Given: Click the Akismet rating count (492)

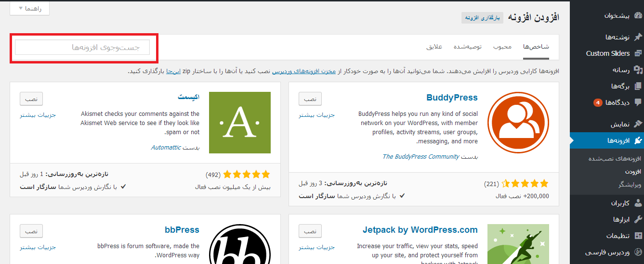Looking at the screenshot, I should 213,175.
